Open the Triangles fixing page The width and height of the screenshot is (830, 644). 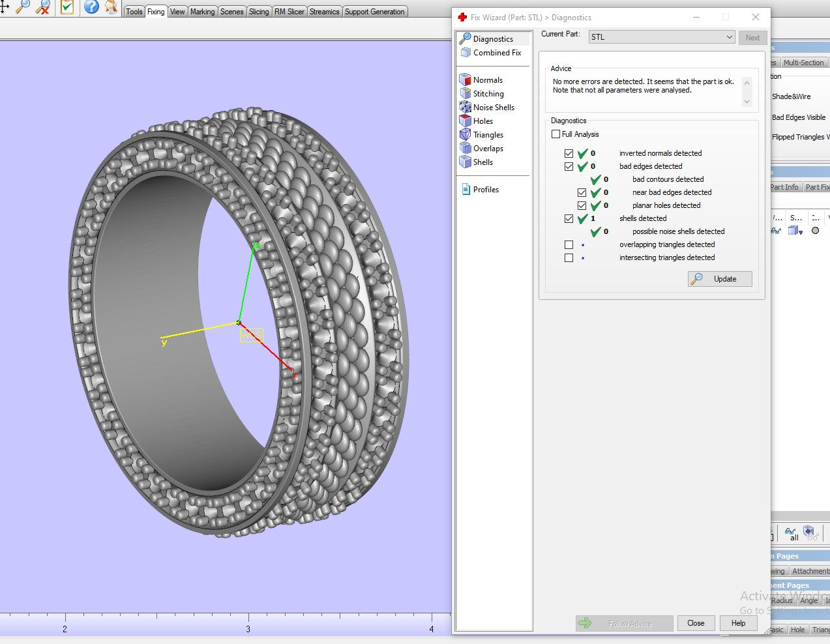coord(488,135)
